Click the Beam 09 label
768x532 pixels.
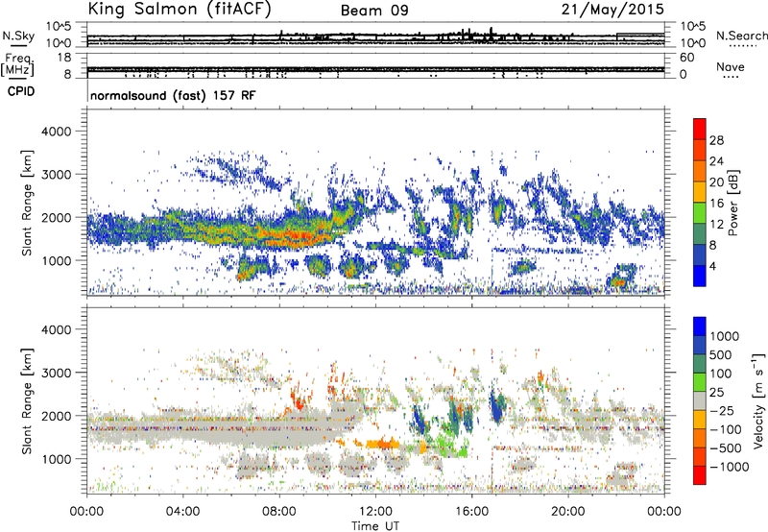374,11
